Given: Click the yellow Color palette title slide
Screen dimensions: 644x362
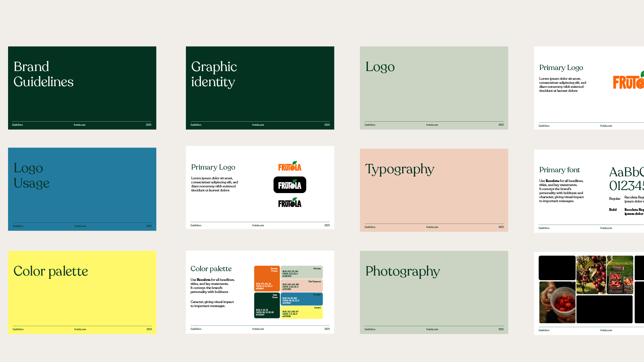Looking at the screenshot, I should pyautogui.click(x=82, y=292).
